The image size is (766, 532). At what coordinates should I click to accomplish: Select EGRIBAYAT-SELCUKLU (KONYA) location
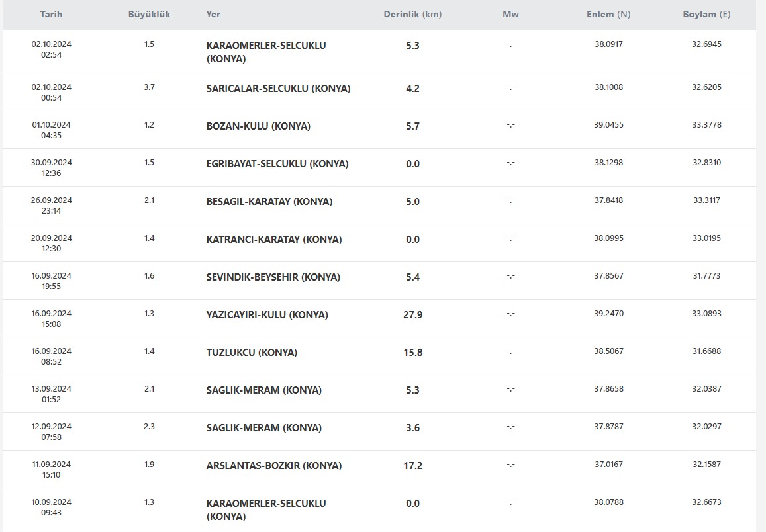pos(277,163)
